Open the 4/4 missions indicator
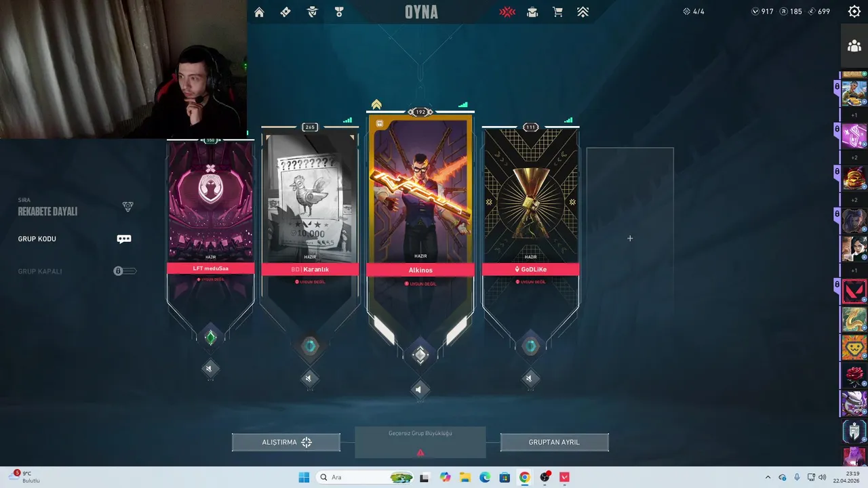Screen dimensions: 868x488 693,12
